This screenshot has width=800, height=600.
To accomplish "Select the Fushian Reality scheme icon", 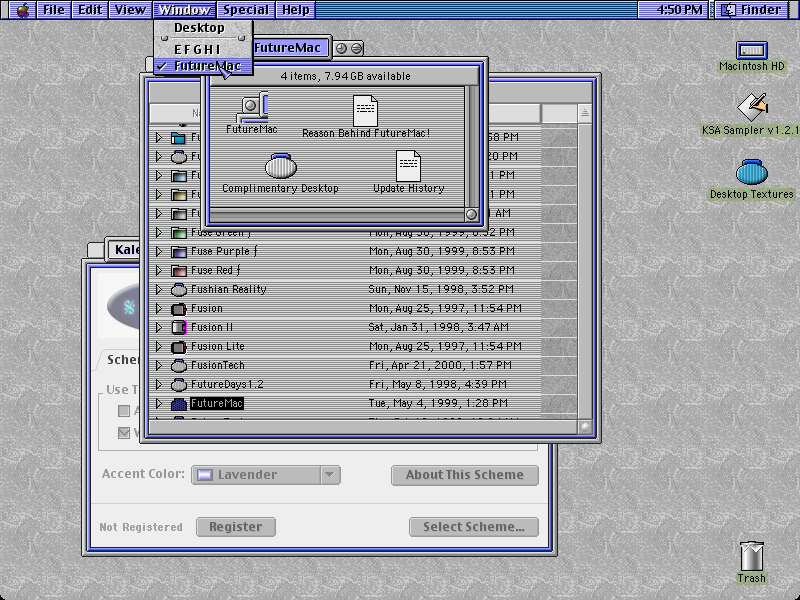I will (x=179, y=290).
